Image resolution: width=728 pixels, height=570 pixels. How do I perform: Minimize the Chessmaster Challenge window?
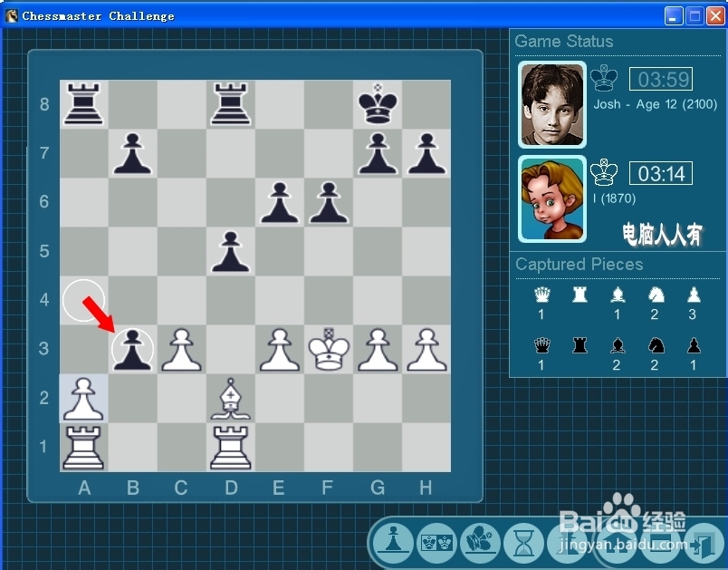click(x=673, y=16)
